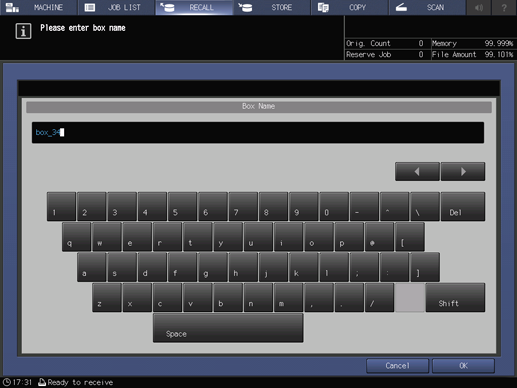Open the MACHINE screen tab
This screenshot has height=388, width=517.
tap(39, 7)
